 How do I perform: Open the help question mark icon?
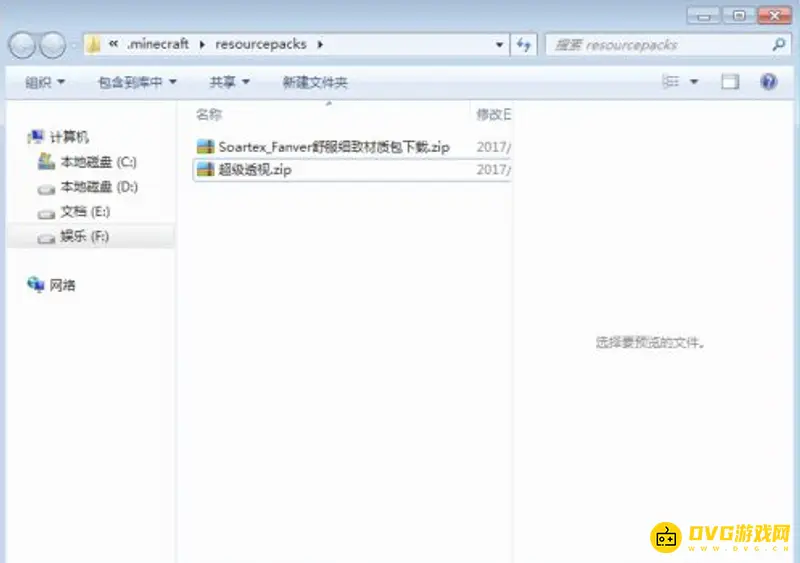click(x=768, y=82)
